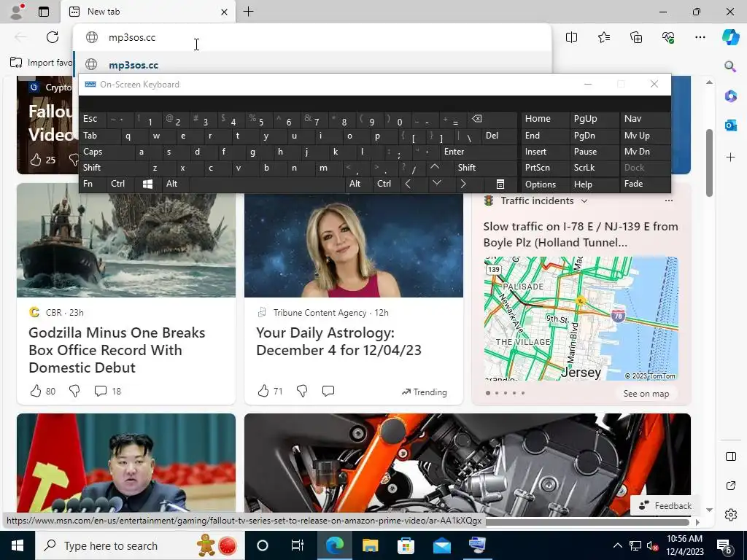Like the Daily Astrology article
747x560 pixels.
click(x=263, y=391)
